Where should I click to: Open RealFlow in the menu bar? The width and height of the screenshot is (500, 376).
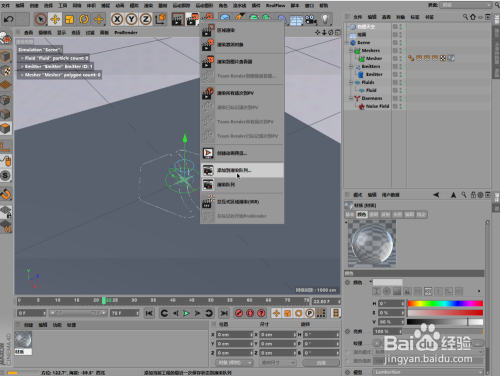point(275,5)
